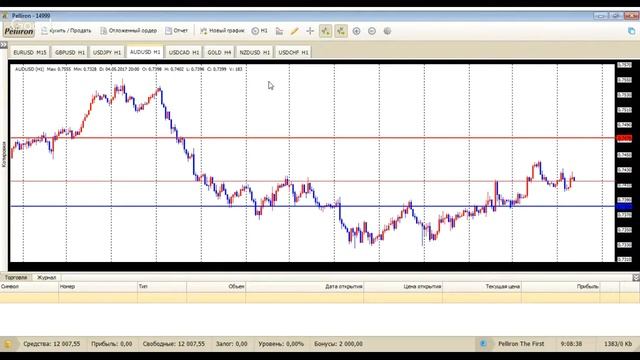Image resolution: width=640 pixels, height=360 pixels.
Task: Select the pencil drawing tool
Action: pos(294,31)
